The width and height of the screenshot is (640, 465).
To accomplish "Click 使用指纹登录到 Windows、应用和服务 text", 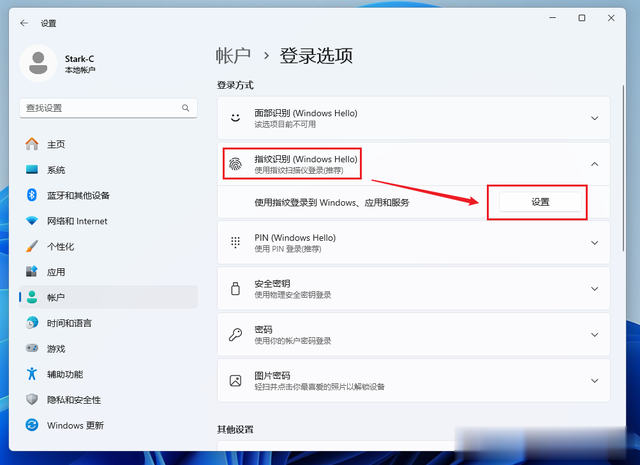I will (332, 202).
